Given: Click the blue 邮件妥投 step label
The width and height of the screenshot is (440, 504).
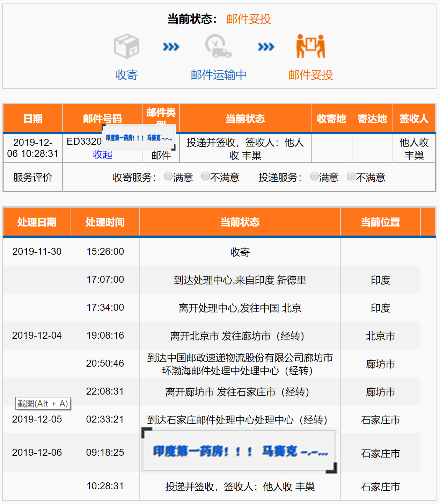Looking at the screenshot, I should click(310, 75).
